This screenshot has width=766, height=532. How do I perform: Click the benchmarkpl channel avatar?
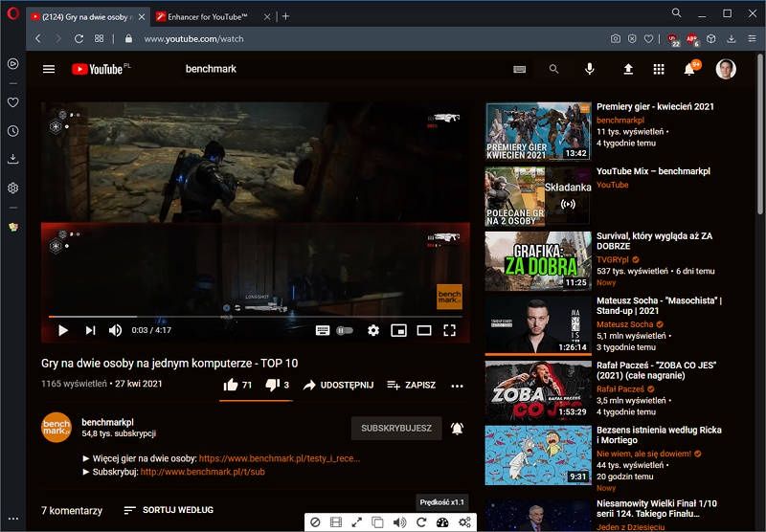click(56, 428)
